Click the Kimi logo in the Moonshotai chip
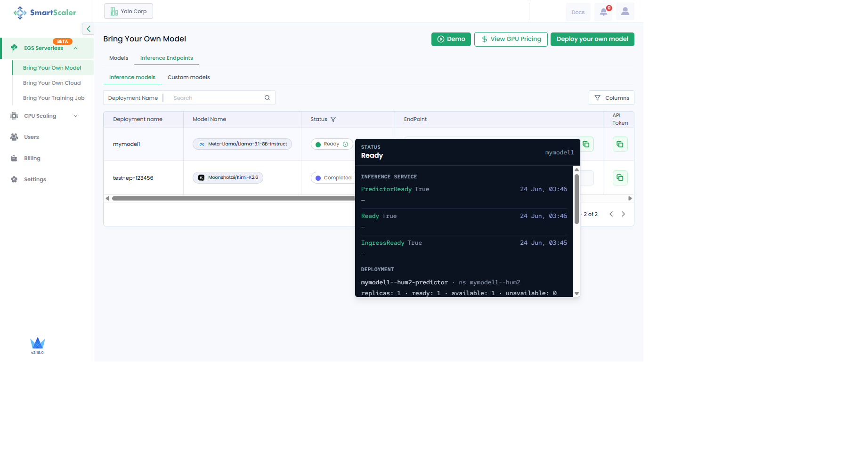The width and height of the screenshot is (868, 450). [201, 177]
